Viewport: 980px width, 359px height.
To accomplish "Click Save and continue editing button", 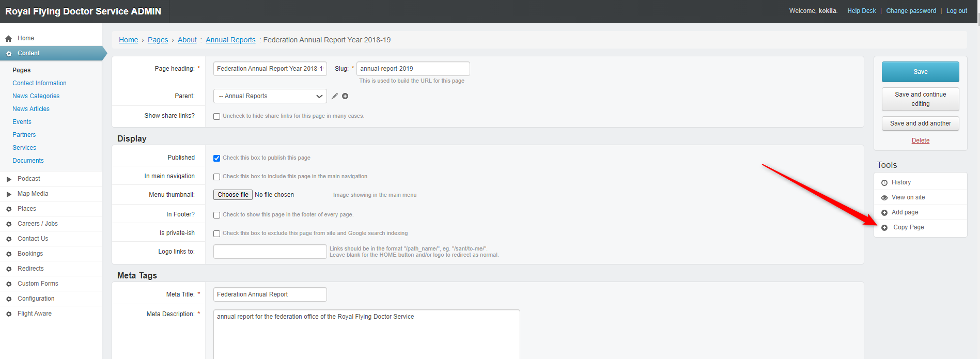I will [x=920, y=99].
